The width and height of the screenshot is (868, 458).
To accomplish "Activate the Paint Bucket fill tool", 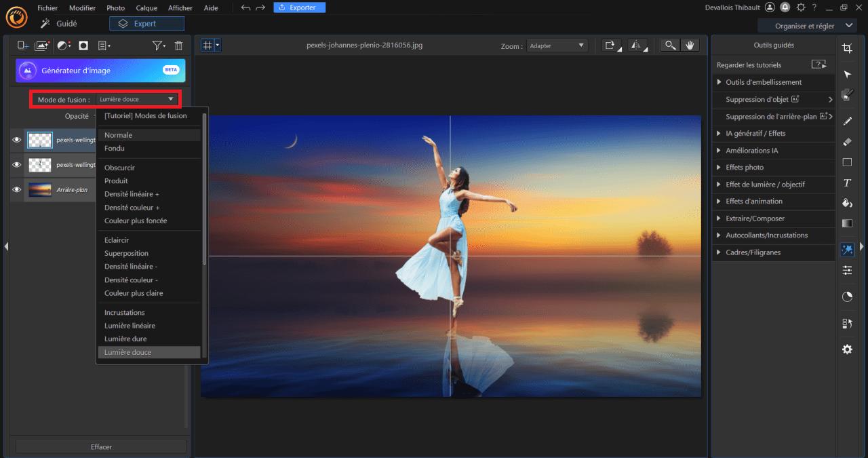I will coord(847,203).
